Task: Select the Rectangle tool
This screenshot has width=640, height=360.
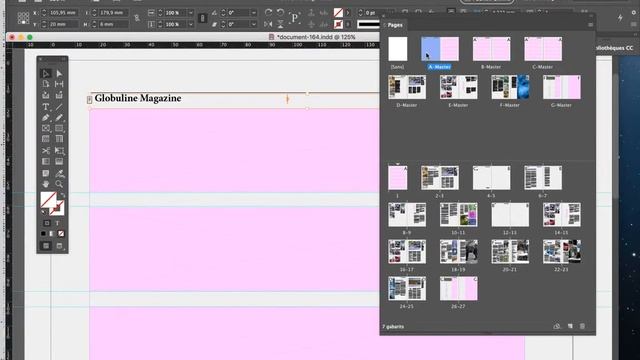Action: [59, 128]
